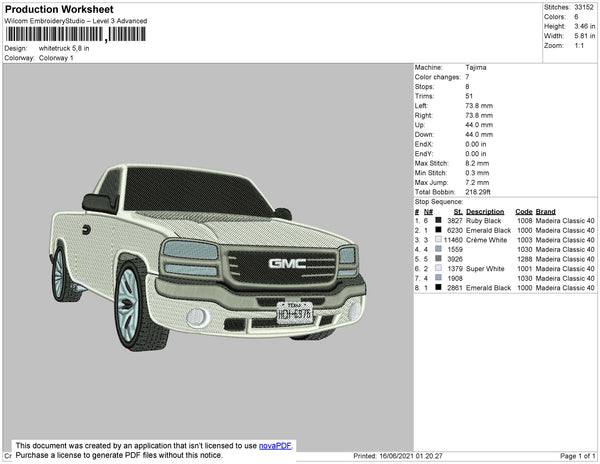This screenshot has height=464, width=600.
Task: Click the Crème White color swatch
Action: (x=439, y=239)
